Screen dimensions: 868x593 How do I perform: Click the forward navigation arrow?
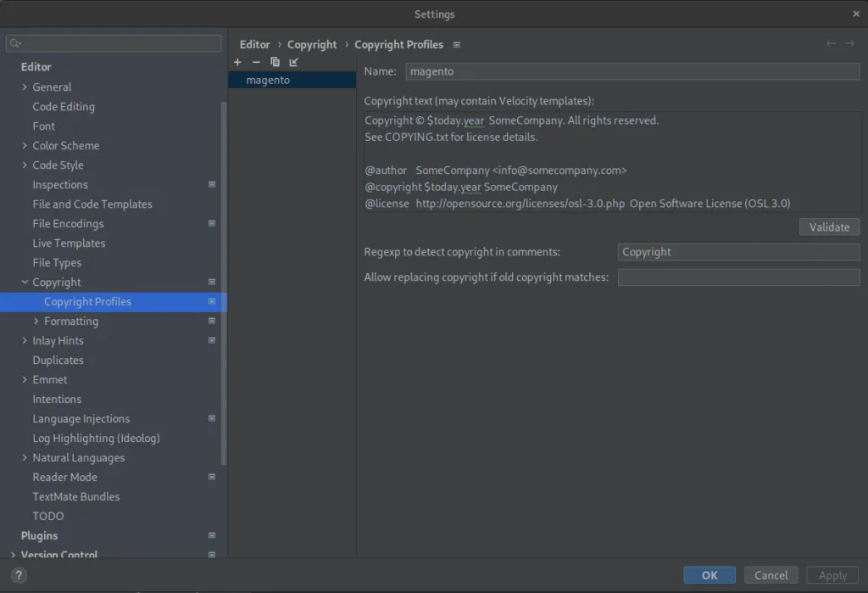coord(849,43)
